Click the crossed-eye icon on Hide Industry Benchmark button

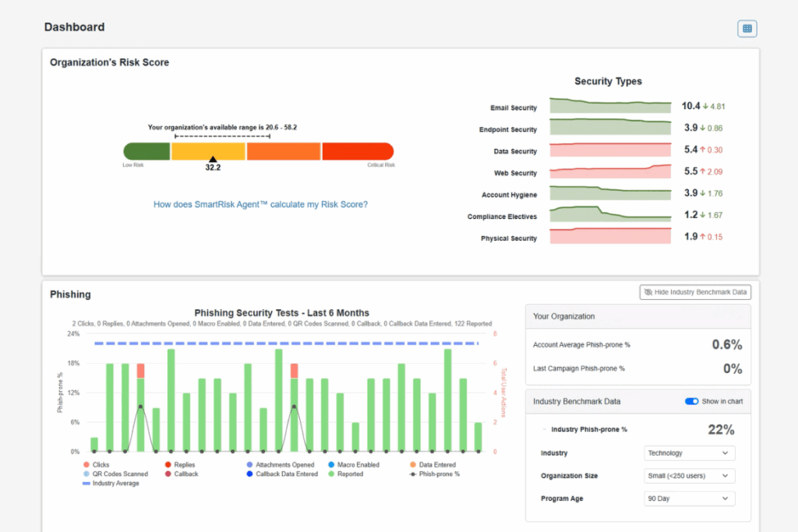pyautogui.click(x=650, y=291)
